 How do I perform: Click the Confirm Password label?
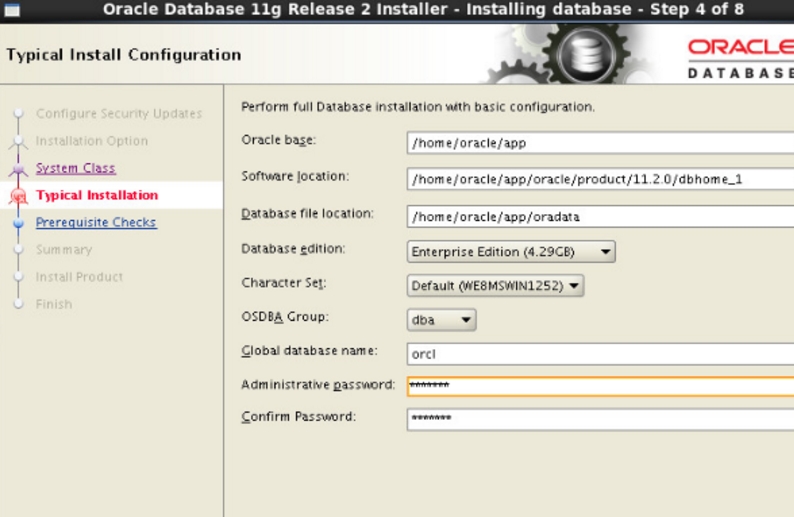pos(298,417)
